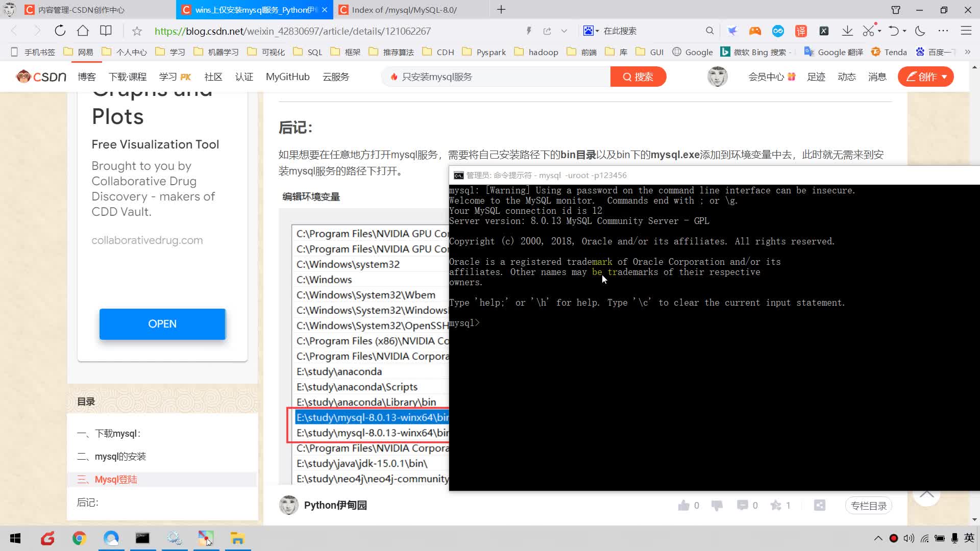Viewport: 980px width, 551px height.
Task: Jump to 一、下载mysql: in contents
Action: click(x=109, y=434)
